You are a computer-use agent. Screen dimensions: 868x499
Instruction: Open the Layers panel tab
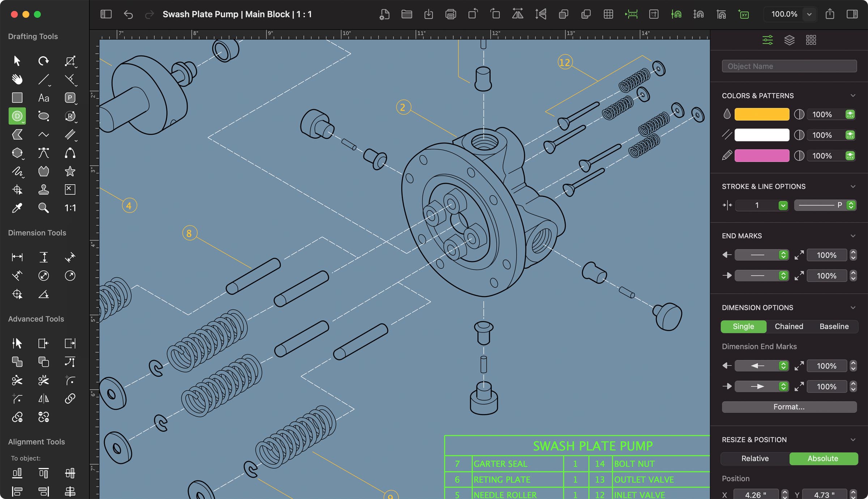click(x=790, y=40)
